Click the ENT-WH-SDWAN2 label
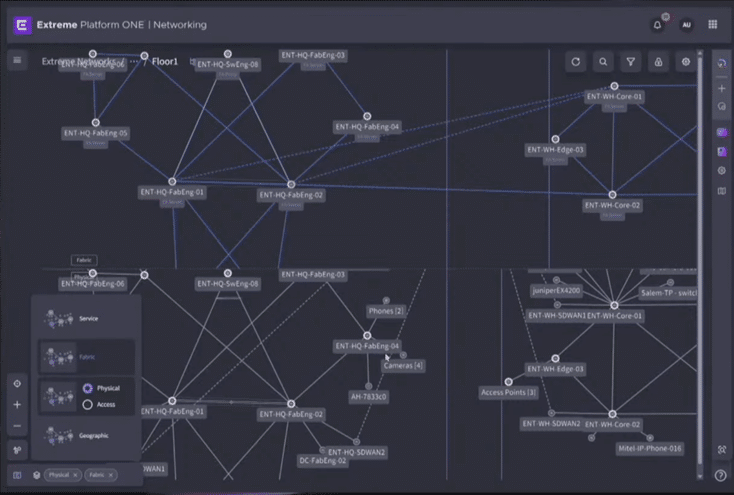This screenshot has width=734, height=495. [551, 424]
